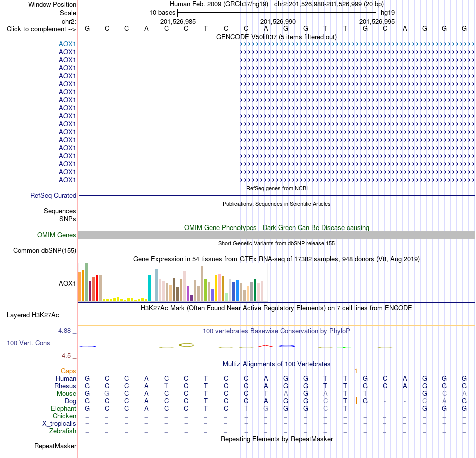Click the RefSeq Curated horizontal intron line

277,196
